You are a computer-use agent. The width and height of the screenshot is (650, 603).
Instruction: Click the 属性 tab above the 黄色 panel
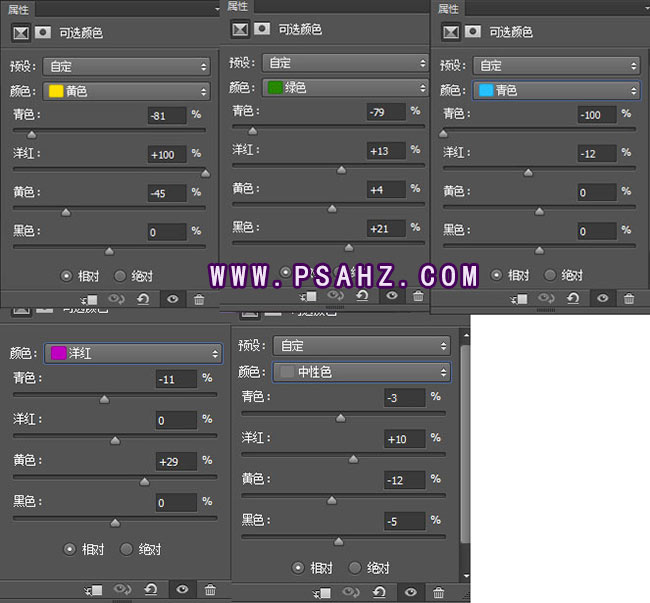click(18, 9)
